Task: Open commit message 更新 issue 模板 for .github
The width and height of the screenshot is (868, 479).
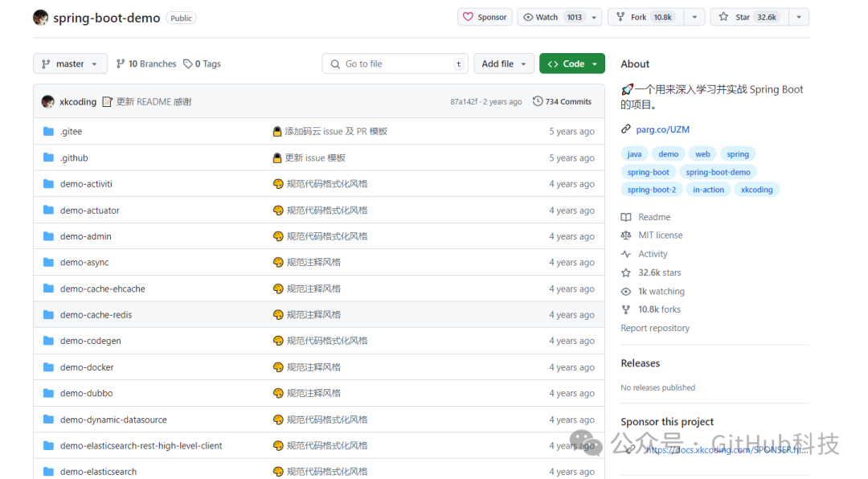Action: coord(315,158)
